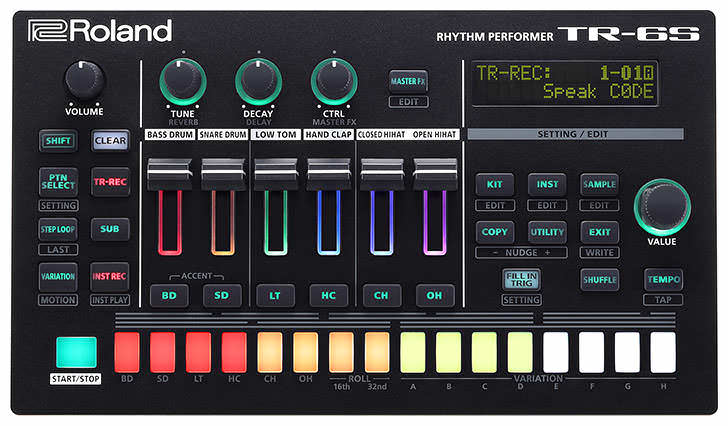The image size is (728, 426).
Task: Tap the VARIATION button
Action: point(58,277)
